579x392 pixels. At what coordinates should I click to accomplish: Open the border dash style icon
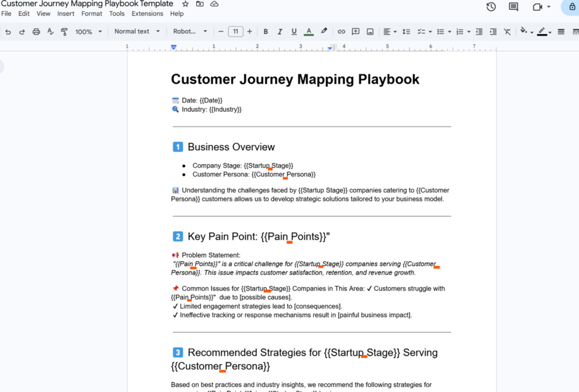pyautogui.click(x=575, y=32)
